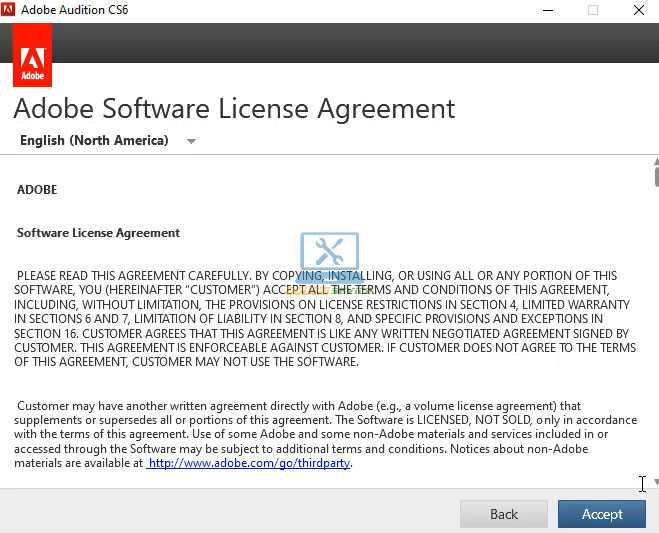Click the red Adobe logo in the header
659x533 pixels.
pyautogui.click(x=32, y=55)
